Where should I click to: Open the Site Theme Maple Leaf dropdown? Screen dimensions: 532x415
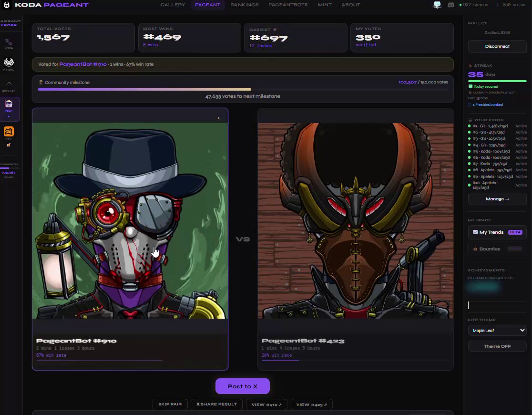497,331
